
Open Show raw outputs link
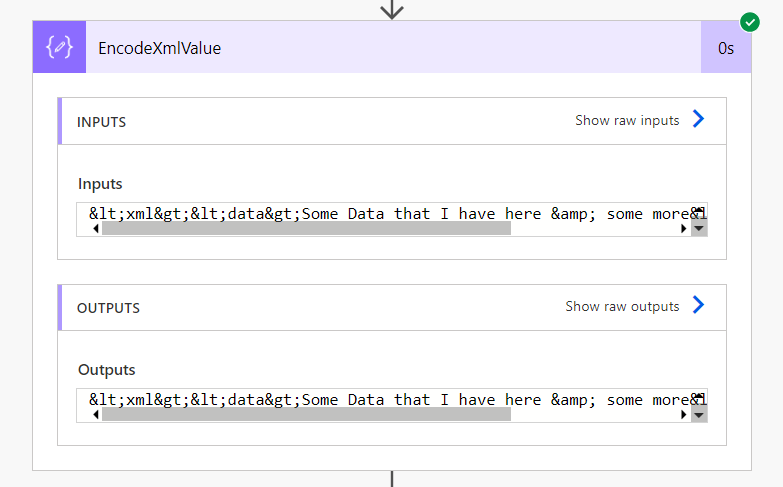622,306
